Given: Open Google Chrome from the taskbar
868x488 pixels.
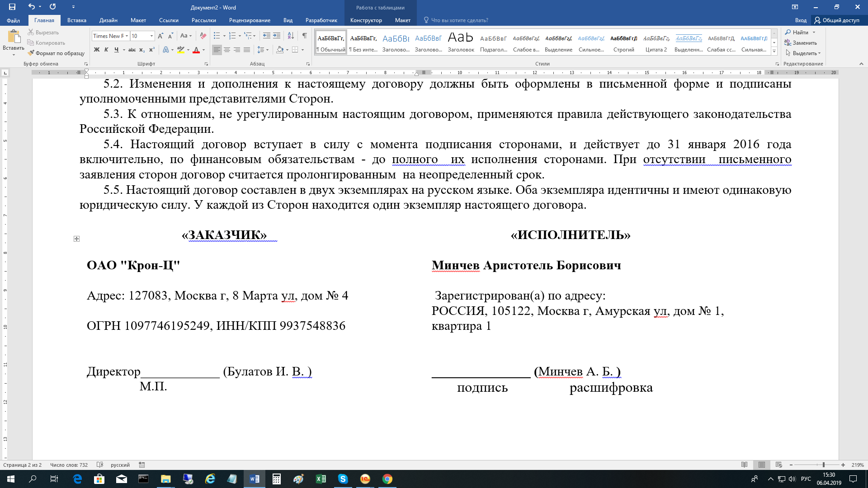Looking at the screenshot, I should tap(387, 479).
